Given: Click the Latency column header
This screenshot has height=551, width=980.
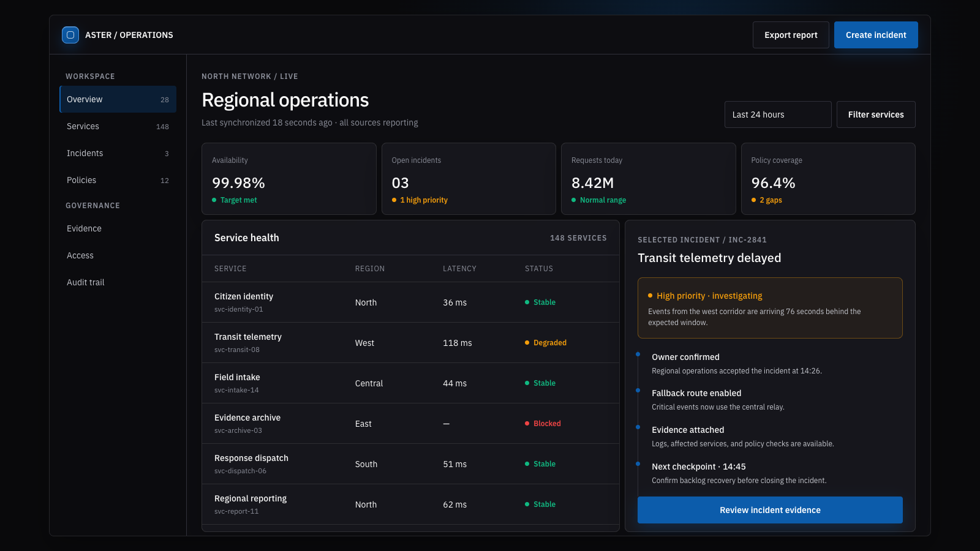Looking at the screenshot, I should [459, 269].
